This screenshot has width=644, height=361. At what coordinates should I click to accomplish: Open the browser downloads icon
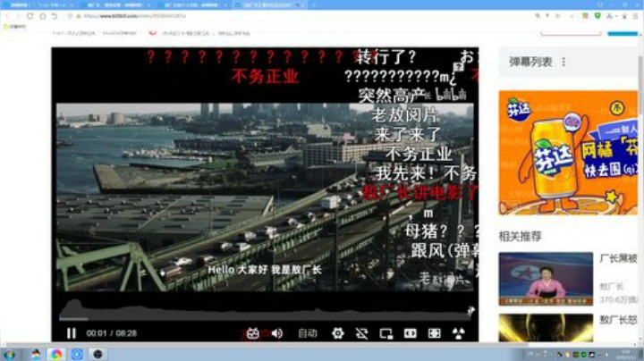click(x=624, y=15)
